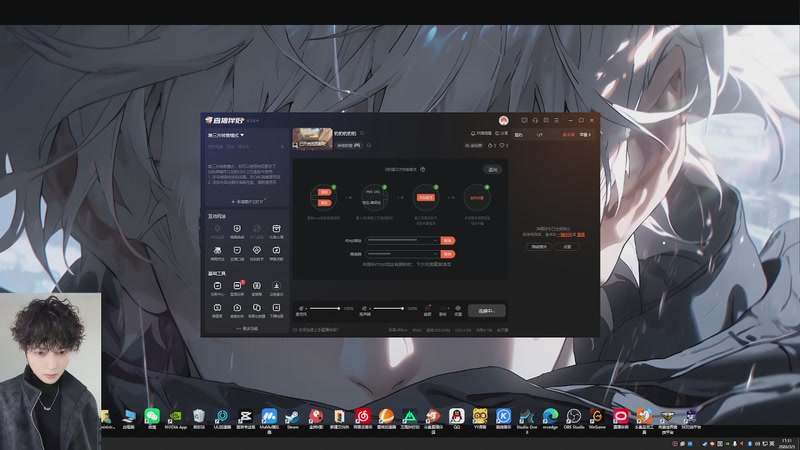Image resolution: width=800 pixels, height=450 pixels.
Task: Open WeChat from the taskbar
Action: pos(151,415)
